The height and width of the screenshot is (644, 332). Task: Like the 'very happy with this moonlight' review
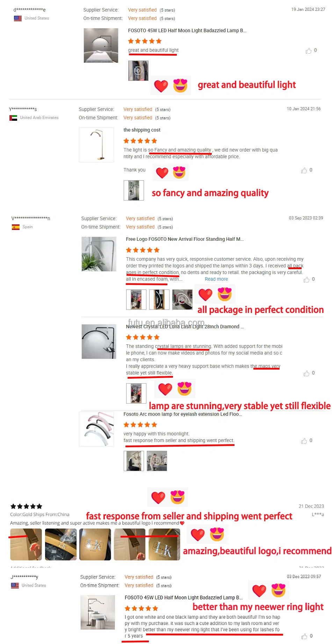304,441
